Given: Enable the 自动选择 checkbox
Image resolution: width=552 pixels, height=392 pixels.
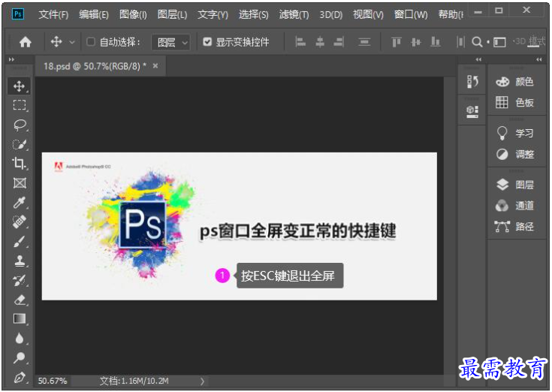Looking at the screenshot, I should pyautogui.click(x=90, y=42).
